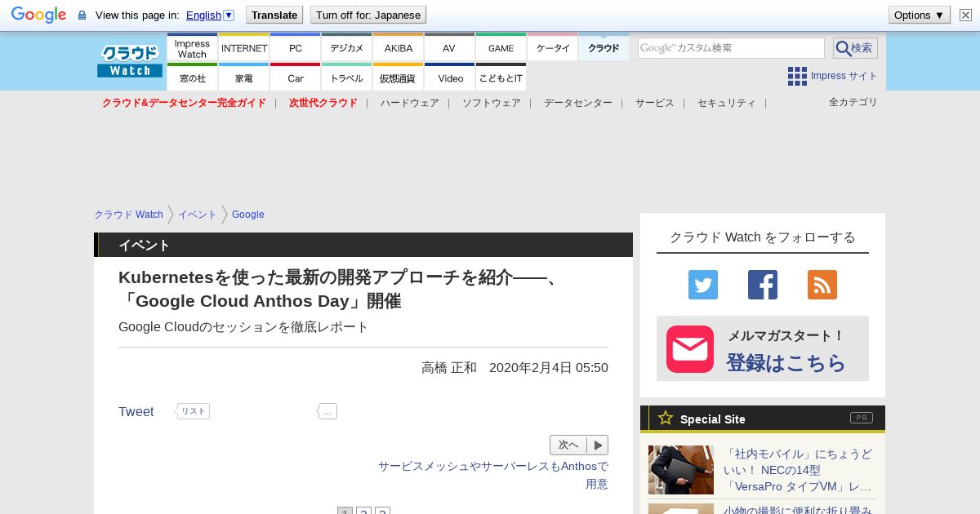
Task: Follow on Twitter icon
Action: click(703, 285)
